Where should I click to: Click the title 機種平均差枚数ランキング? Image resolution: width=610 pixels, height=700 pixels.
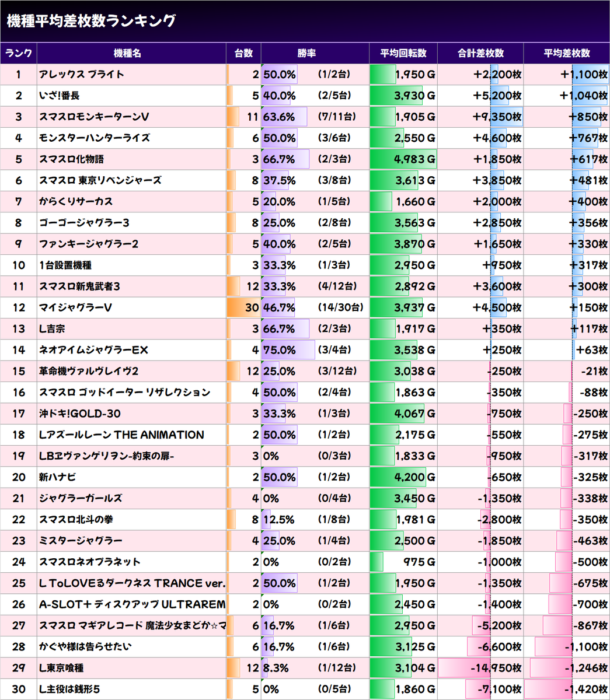(x=90, y=21)
